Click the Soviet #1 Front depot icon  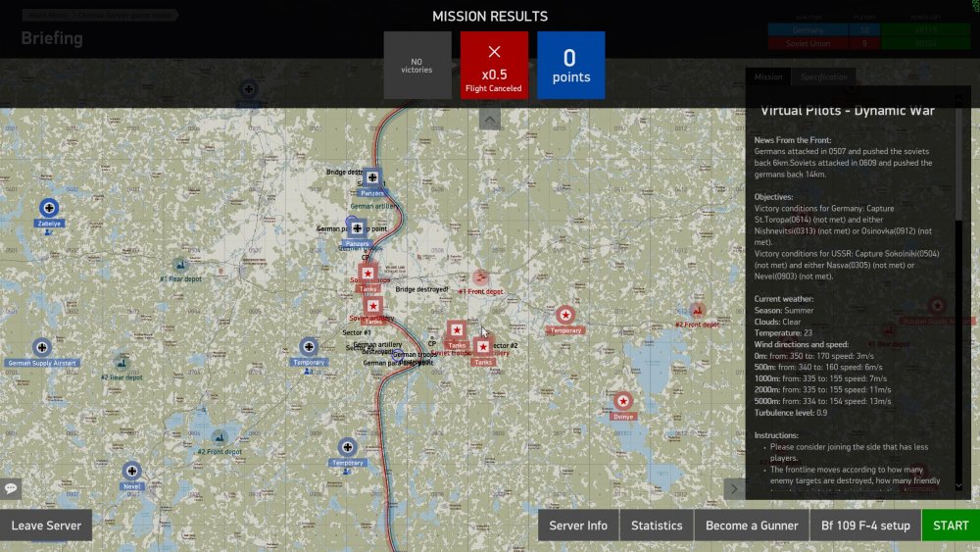[x=480, y=276]
